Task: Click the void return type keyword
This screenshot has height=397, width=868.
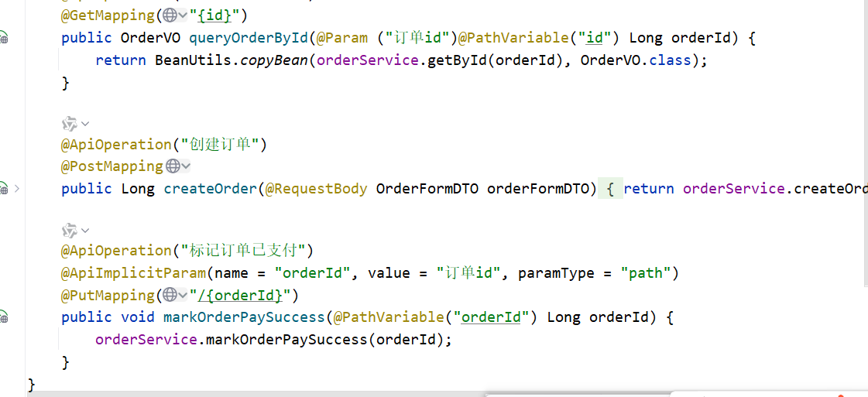Action: pos(138,317)
